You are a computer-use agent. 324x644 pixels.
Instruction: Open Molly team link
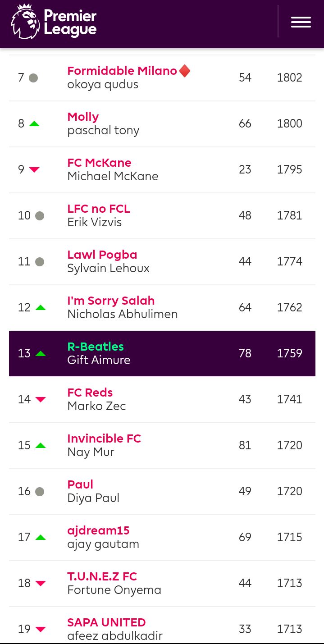pyautogui.click(x=83, y=117)
